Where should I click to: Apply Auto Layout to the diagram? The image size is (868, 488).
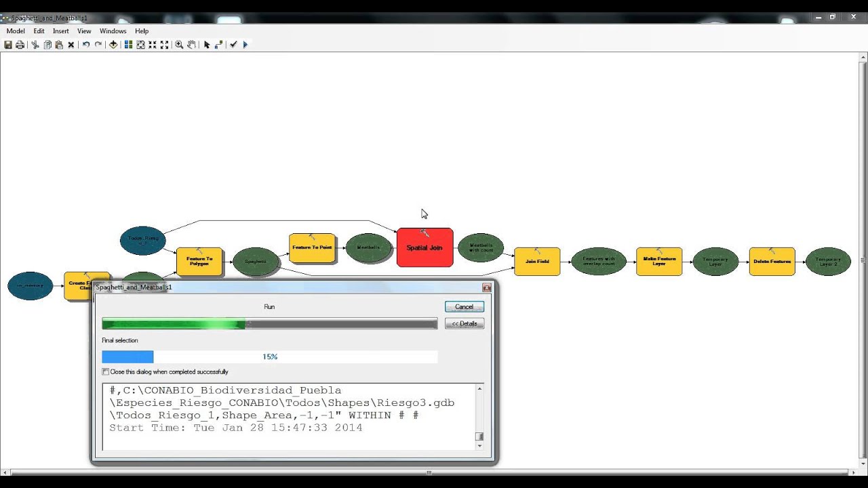click(x=128, y=45)
